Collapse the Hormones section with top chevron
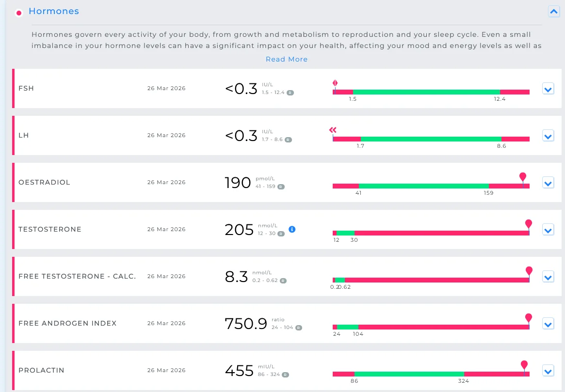 554,12
